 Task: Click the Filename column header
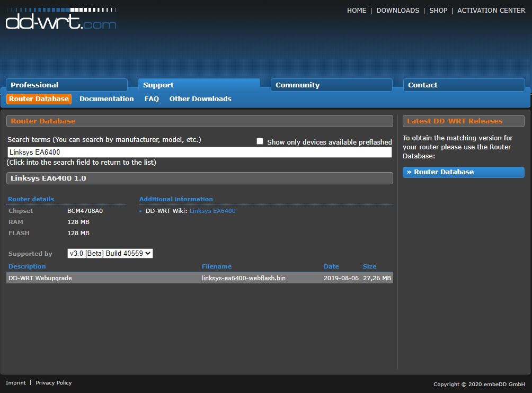[217, 266]
